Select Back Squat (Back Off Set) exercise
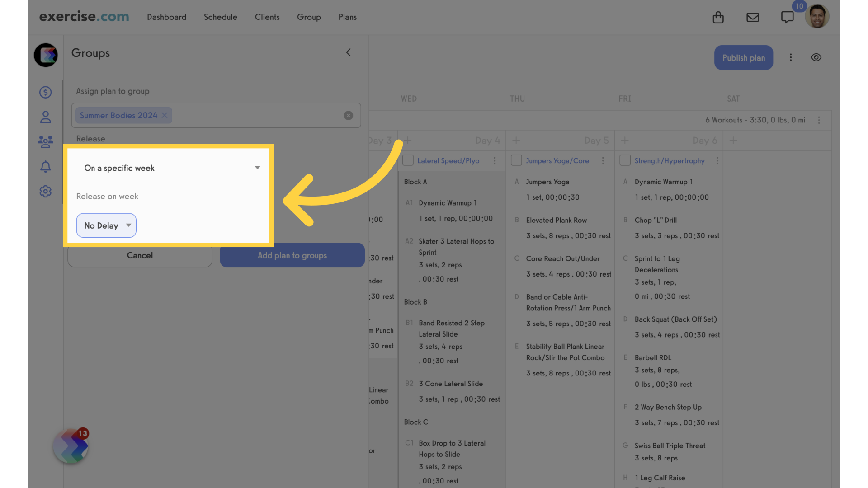Viewport: 868px width, 488px height. [x=675, y=319]
